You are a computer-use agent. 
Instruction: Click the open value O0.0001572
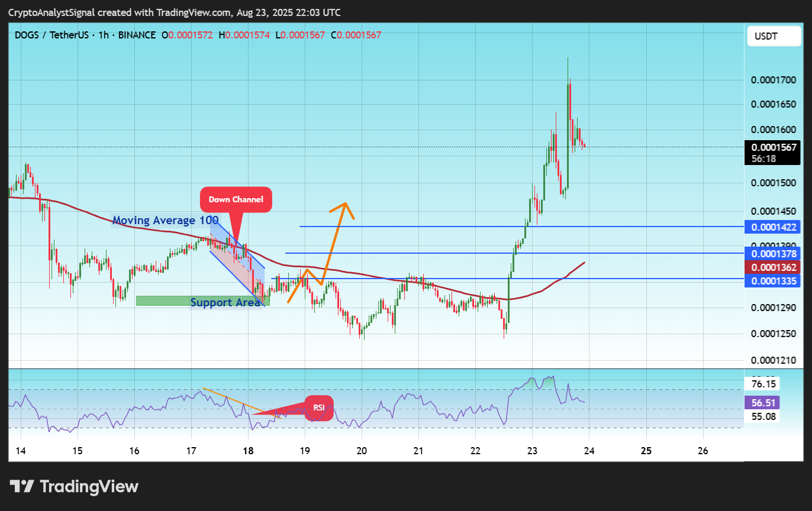pyautogui.click(x=187, y=35)
